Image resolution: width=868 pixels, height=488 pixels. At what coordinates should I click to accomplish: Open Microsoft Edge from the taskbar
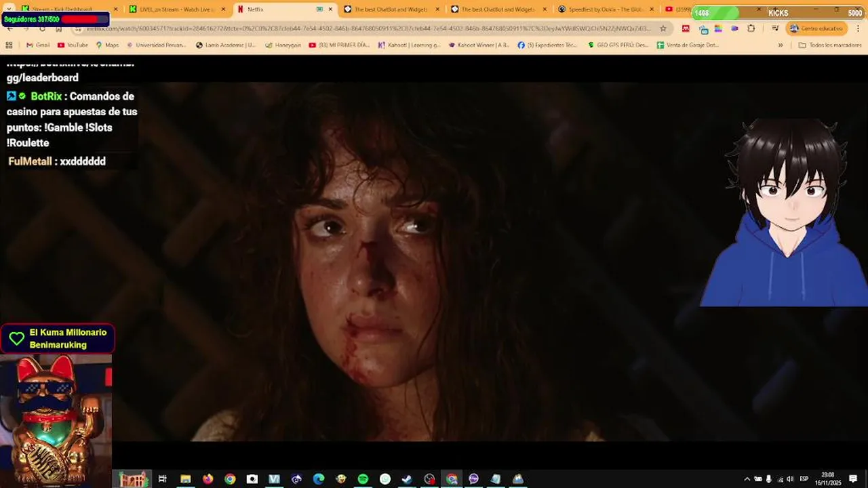coord(319,479)
